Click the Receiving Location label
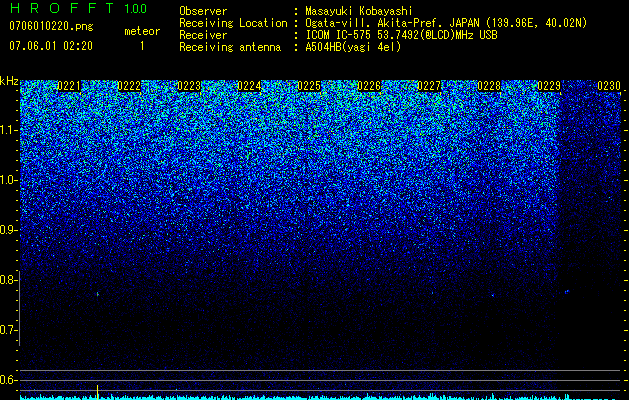Image resolution: width=629 pixels, height=400 pixels. (233, 23)
